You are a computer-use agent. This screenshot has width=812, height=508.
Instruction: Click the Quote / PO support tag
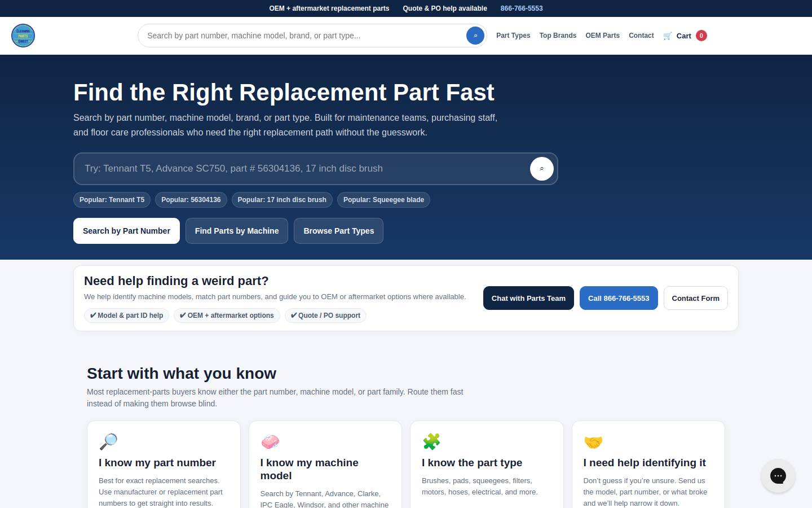coord(325,316)
